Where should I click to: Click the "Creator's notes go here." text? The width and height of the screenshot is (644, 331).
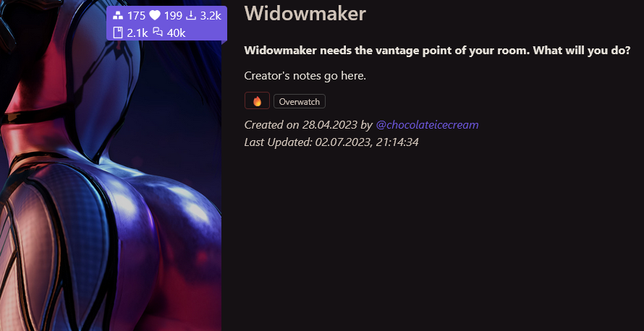[305, 76]
